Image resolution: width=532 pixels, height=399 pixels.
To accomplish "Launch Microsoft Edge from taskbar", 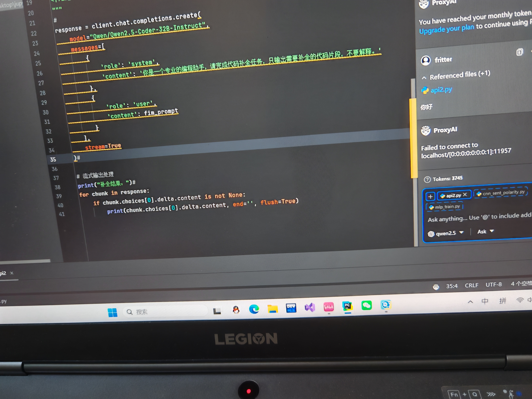I will click(x=254, y=309).
